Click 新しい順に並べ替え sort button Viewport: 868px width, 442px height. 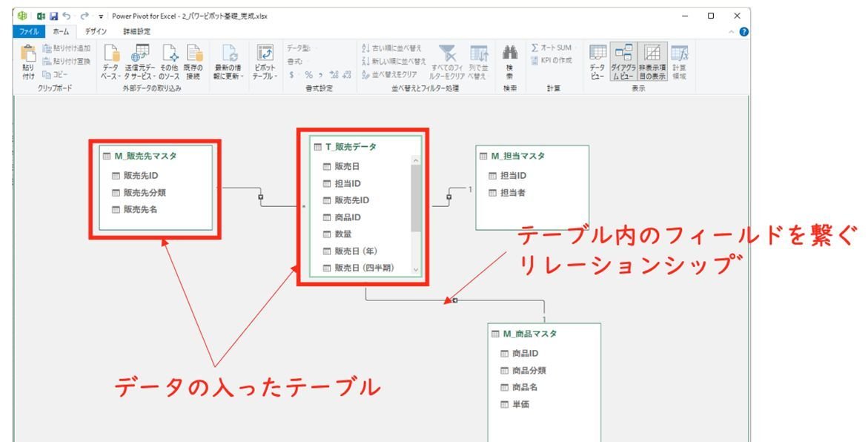pos(394,62)
